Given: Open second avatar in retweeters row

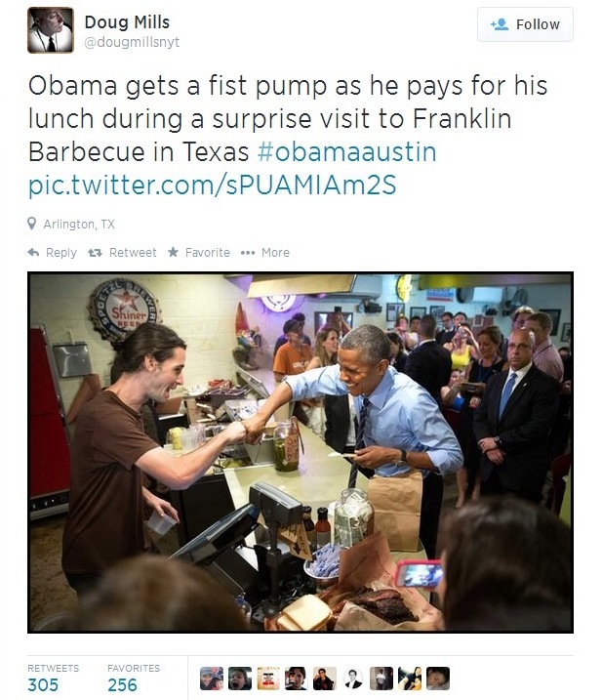Looking at the screenshot, I should [240, 679].
